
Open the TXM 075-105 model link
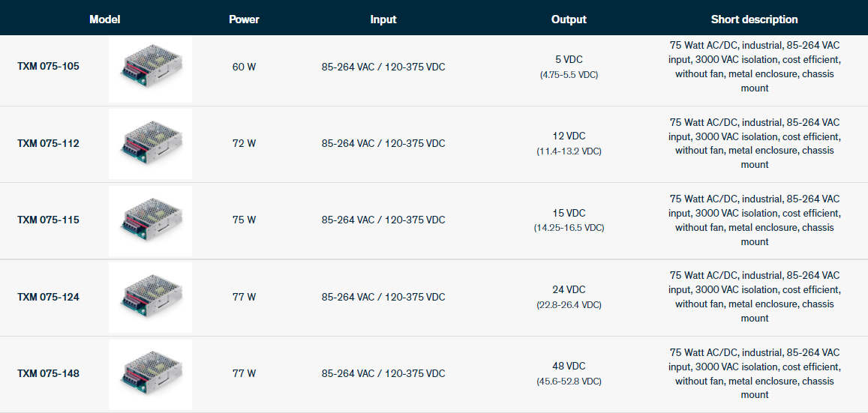tap(48, 66)
